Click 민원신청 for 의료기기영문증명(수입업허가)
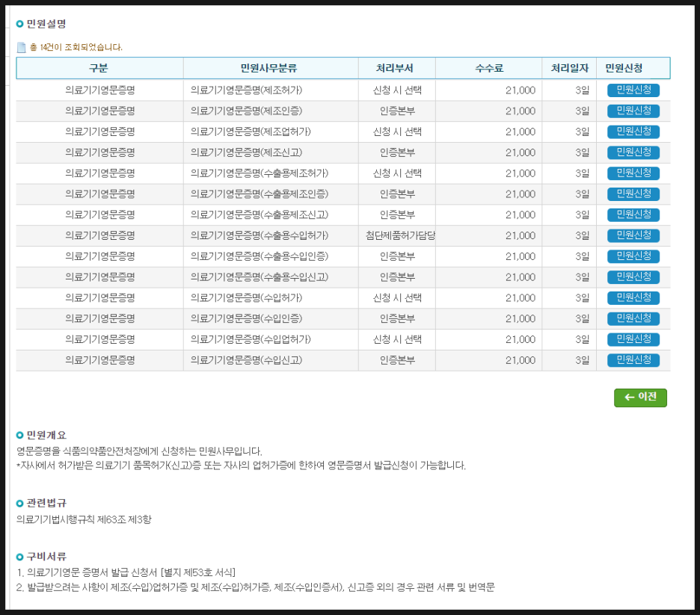This screenshot has width=700, height=615. point(633,339)
